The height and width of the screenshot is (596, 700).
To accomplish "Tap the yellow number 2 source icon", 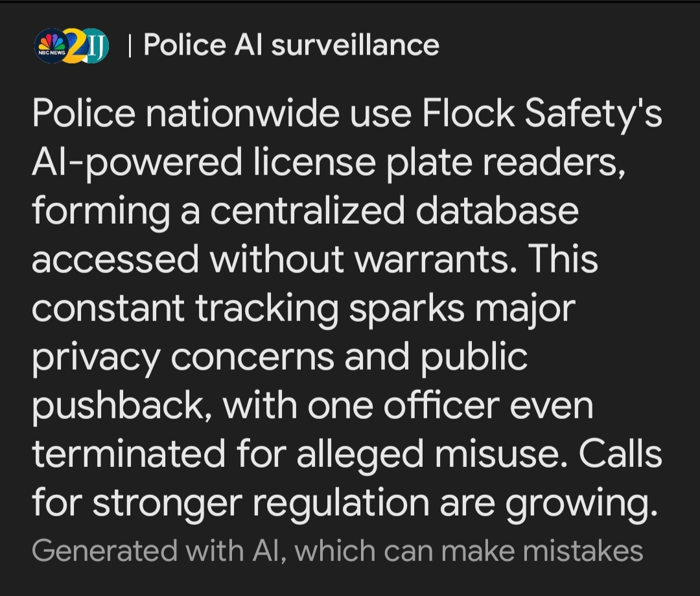I will point(75,46).
